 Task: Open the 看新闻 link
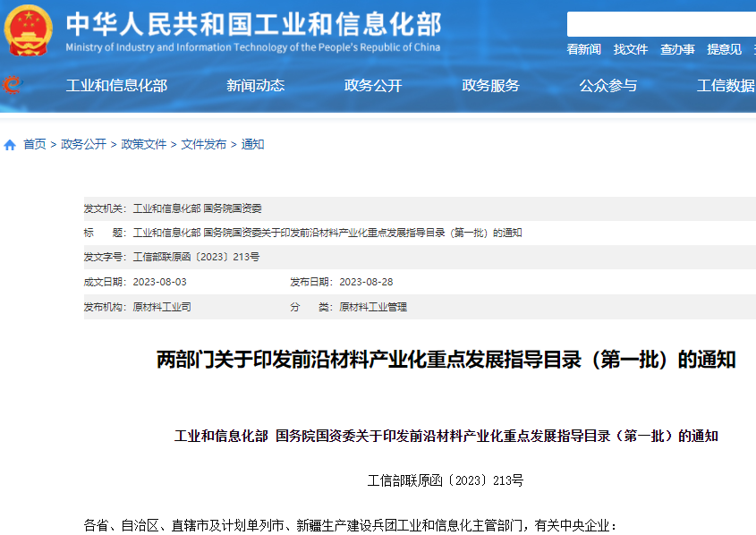coord(582,49)
